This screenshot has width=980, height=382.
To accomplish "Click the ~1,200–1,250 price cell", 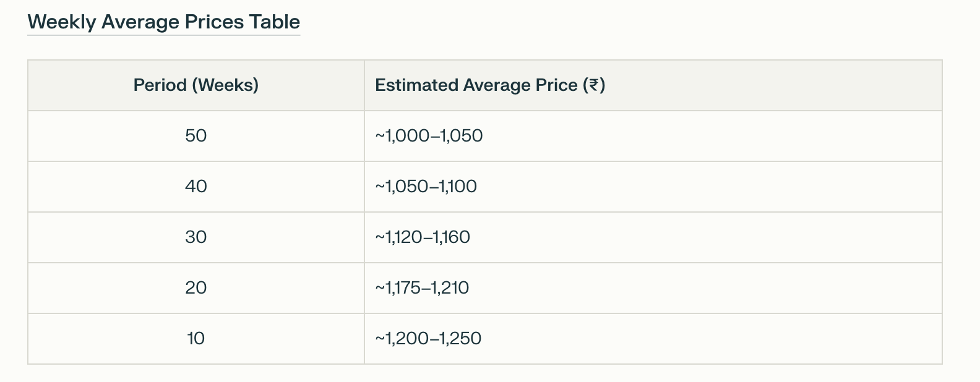I will 428,339.
